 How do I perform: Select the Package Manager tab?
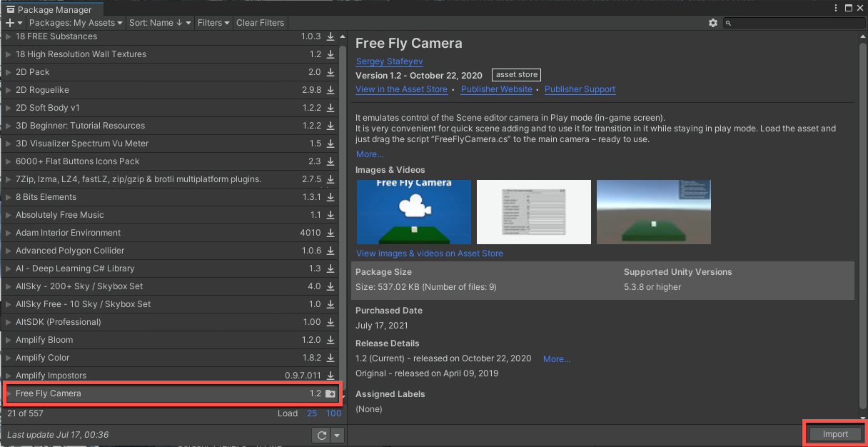pyautogui.click(x=50, y=10)
